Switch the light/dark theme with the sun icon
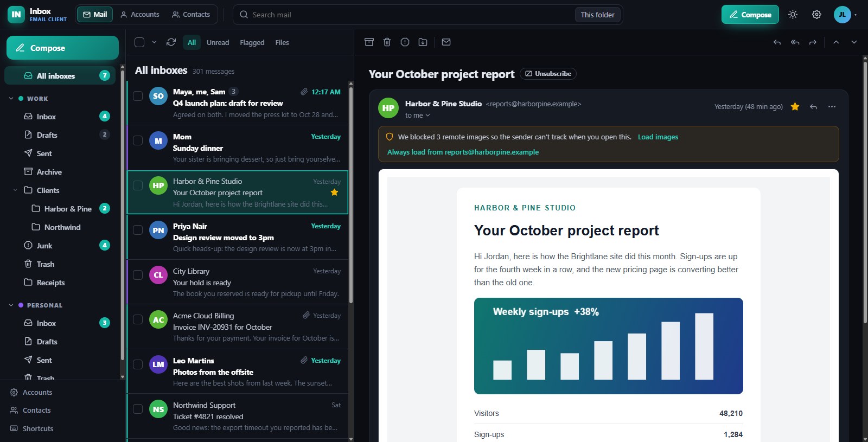Image resolution: width=868 pixels, height=442 pixels. (x=793, y=15)
